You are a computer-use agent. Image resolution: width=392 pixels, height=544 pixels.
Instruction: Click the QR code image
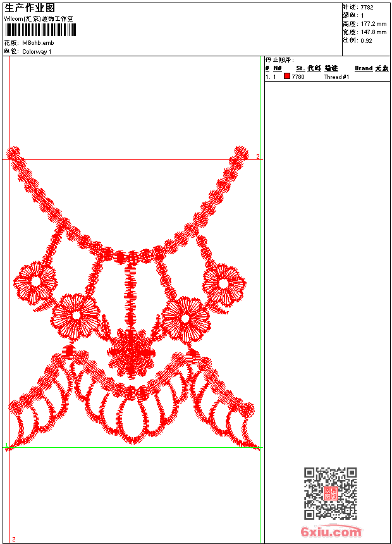[x=331, y=493]
